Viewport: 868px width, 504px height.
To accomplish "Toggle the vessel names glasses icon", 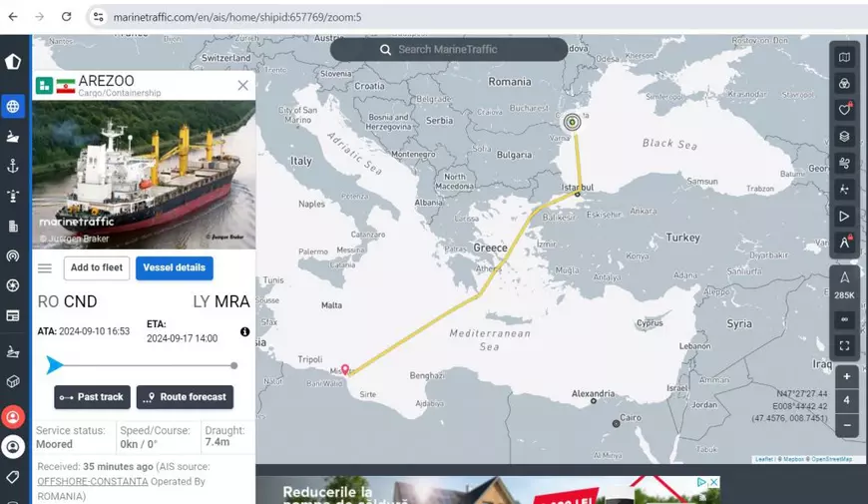I will click(x=845, y=319).
